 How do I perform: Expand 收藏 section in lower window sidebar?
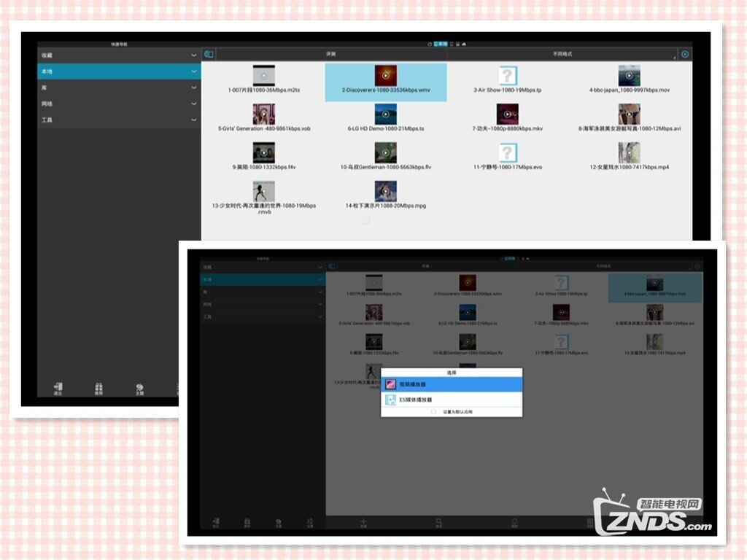(263, 267)
